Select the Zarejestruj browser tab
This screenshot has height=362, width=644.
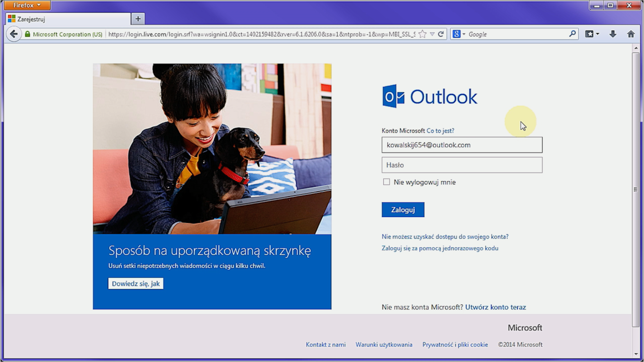[x=68, y=19]
